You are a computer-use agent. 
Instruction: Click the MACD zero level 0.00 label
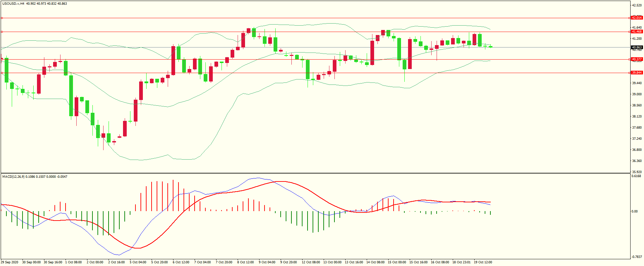point(634,211)
